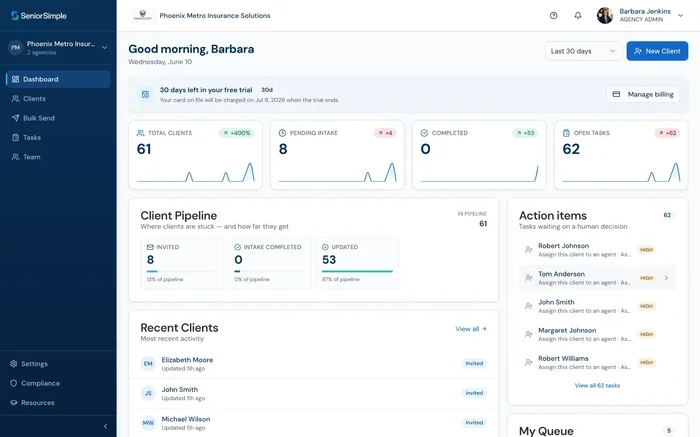Expand Tom Anderson task chevron
700x437 pixels.
[666, 278]
